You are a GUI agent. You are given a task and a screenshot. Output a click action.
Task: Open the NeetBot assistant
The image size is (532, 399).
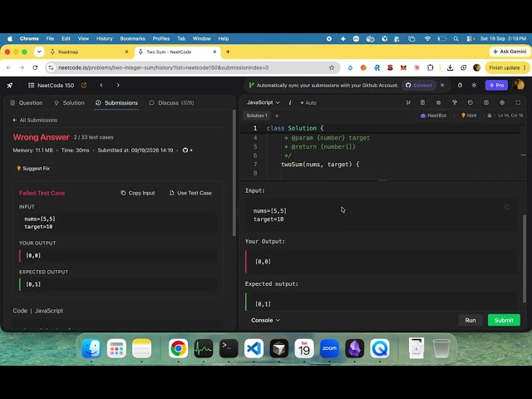pyautogui.click(x=434, y=116)
